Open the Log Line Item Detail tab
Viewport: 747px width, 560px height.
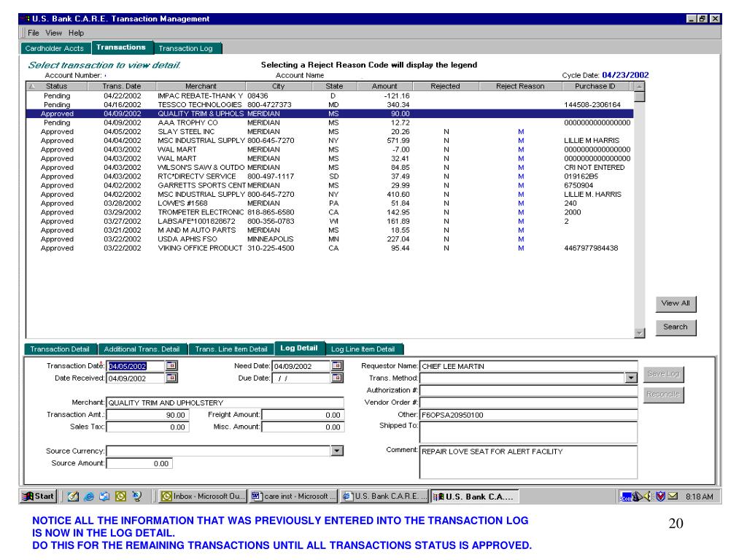click(x=363, y=349)
